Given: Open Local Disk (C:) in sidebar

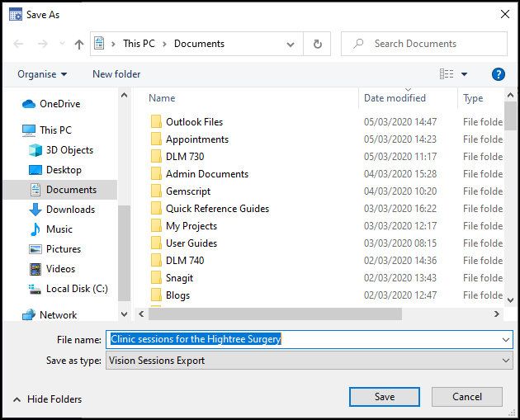Looking at the screenshot, I should point(76,289).
